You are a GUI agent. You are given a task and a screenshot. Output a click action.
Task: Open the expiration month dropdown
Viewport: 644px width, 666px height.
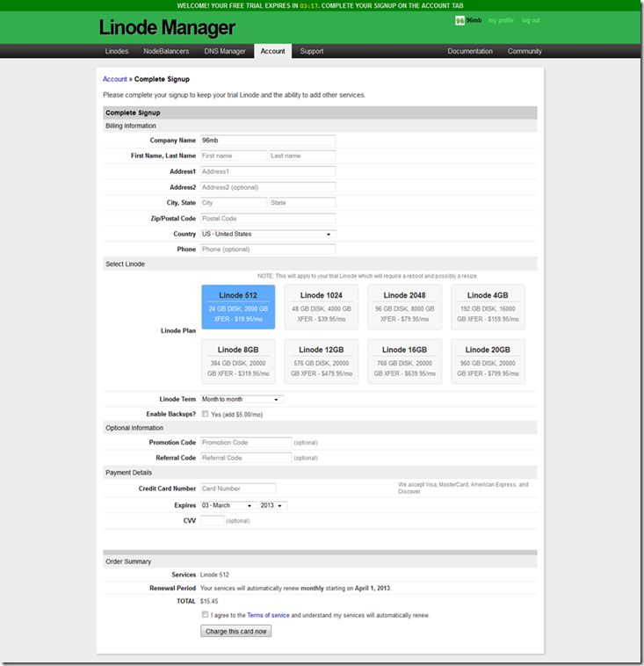[228, 505]
